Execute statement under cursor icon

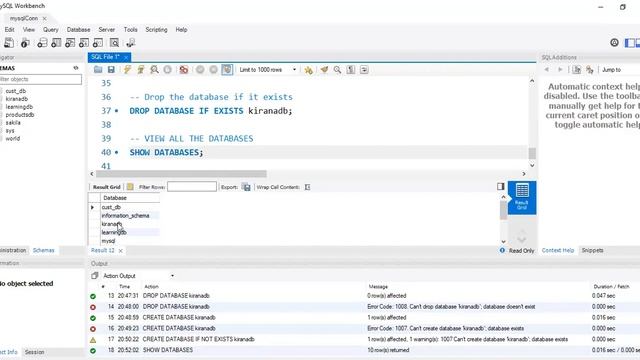(x=141, y=70)
